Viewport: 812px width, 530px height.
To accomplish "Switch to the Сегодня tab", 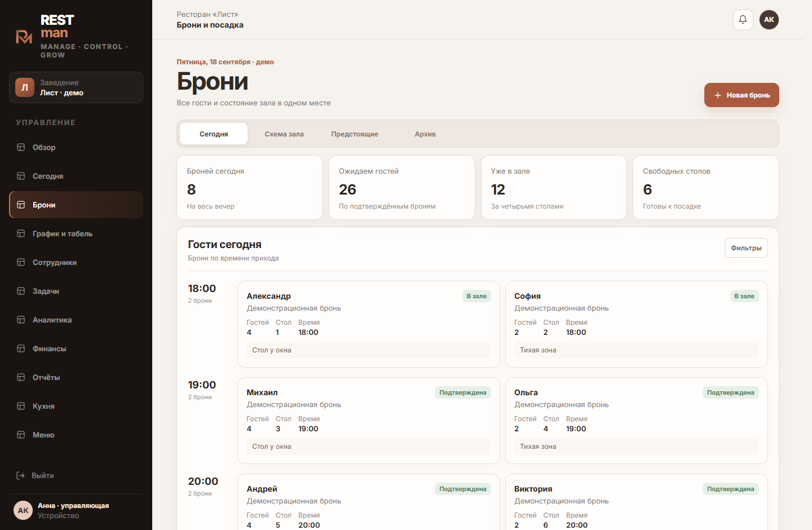I will 214,134.
